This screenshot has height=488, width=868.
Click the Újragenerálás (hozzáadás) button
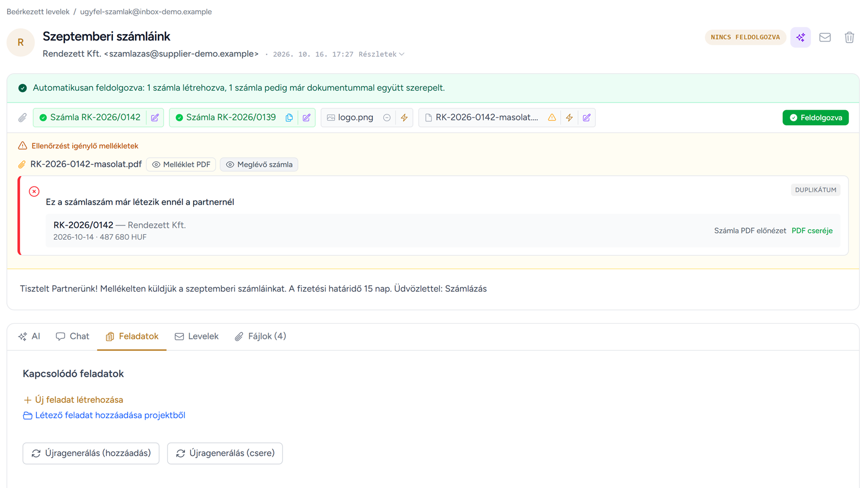point(91,453)
